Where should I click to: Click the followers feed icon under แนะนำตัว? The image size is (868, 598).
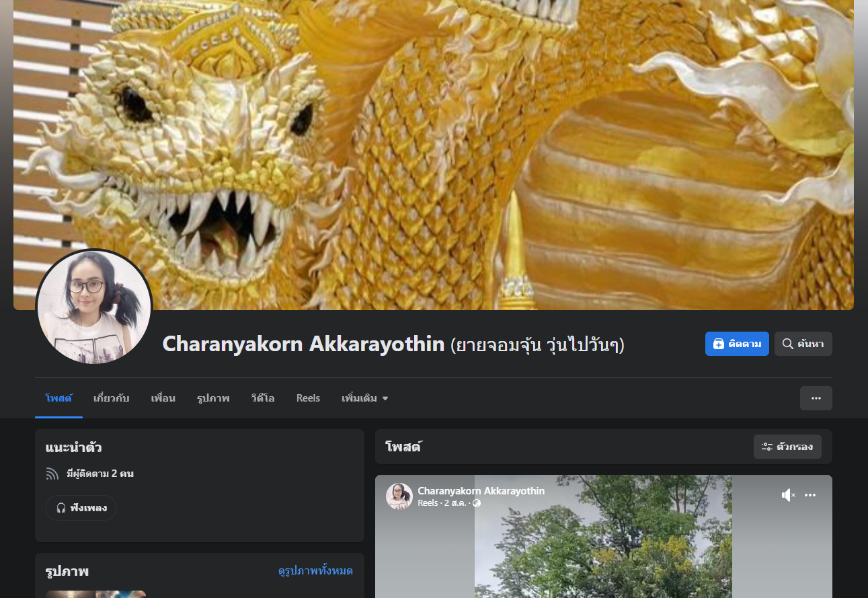52,474
